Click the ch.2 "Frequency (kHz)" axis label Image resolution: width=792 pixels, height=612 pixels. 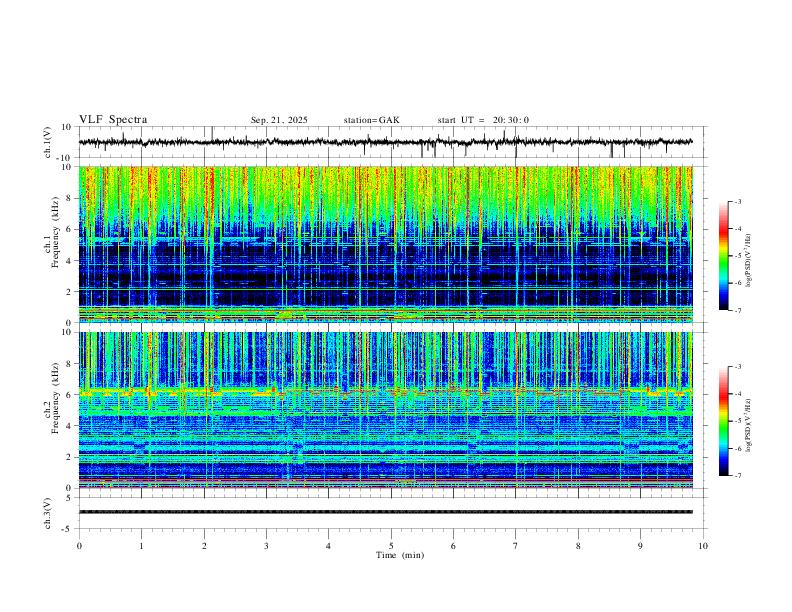[x=55, y=398]
